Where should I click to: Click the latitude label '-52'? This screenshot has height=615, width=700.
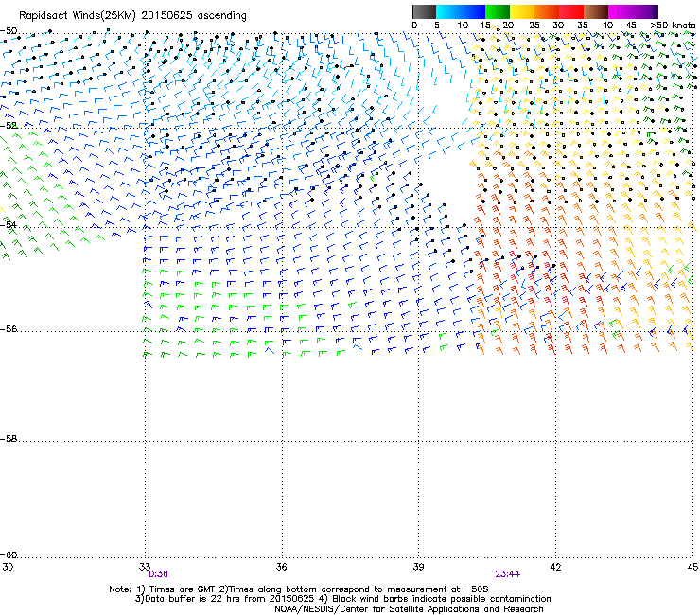coord(9,126)
